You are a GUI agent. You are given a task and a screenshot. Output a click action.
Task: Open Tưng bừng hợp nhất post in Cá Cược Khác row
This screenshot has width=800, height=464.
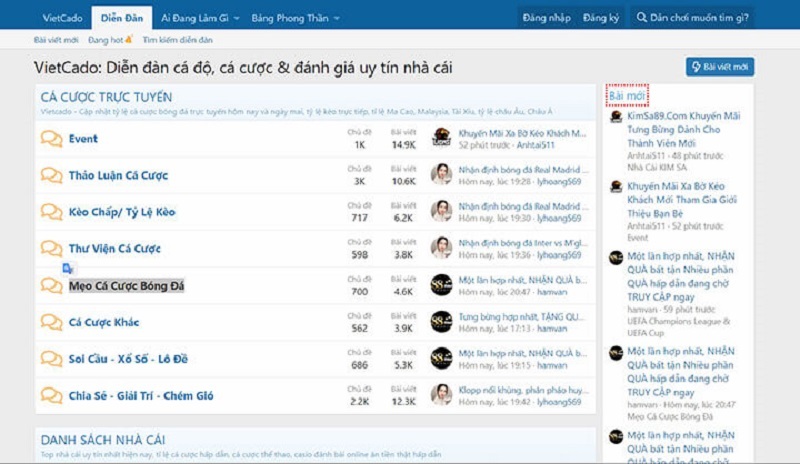click(x=521, y=316)
